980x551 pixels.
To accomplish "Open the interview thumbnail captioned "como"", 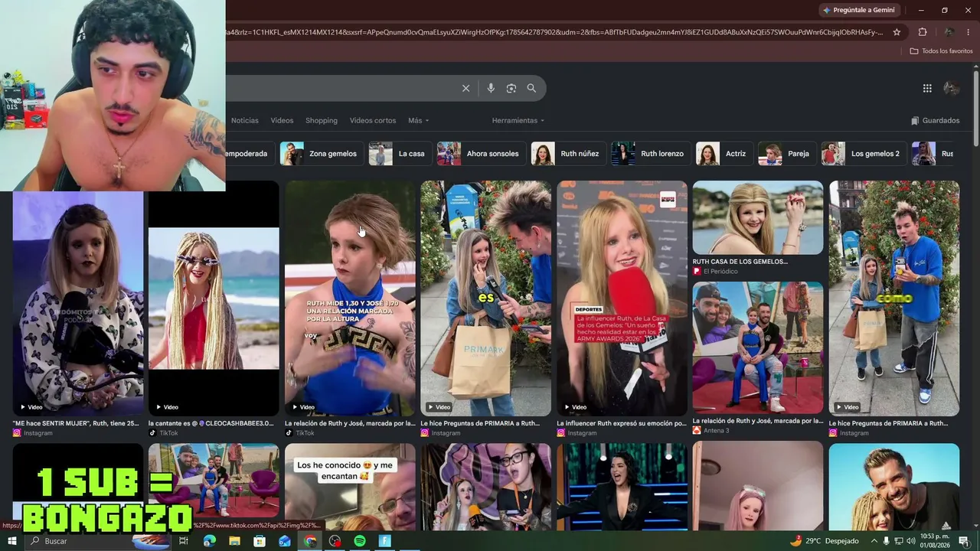I will (x=893, y=298).
